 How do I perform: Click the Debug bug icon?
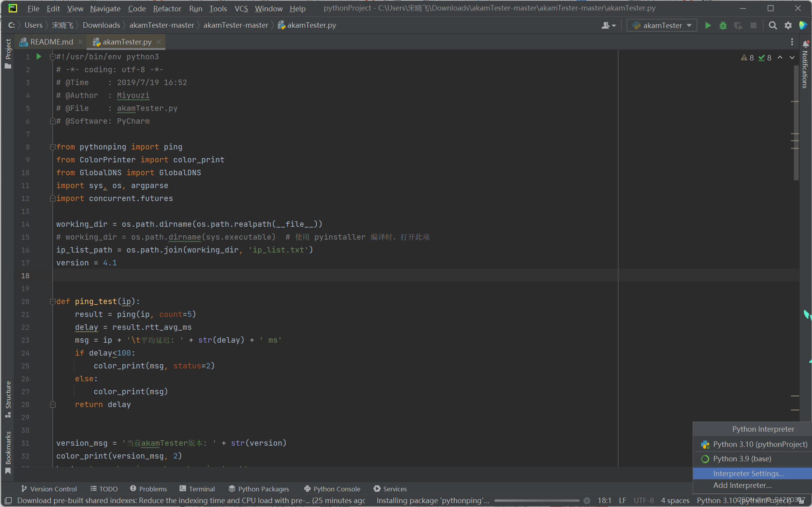point(723,25)
